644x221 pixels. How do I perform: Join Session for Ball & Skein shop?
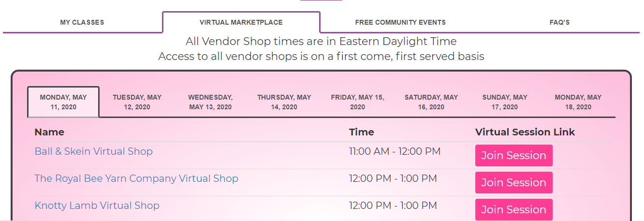513,156
